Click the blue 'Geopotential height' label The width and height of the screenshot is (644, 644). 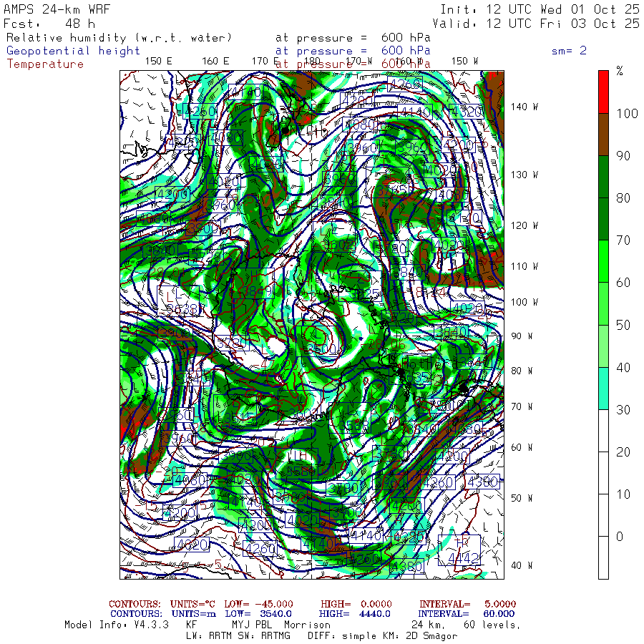click(73, 51)
